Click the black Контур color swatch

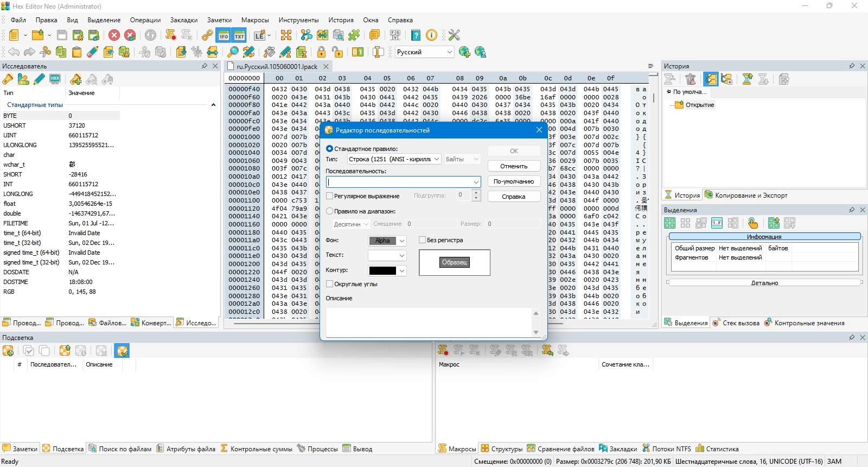tap(382, 270)
